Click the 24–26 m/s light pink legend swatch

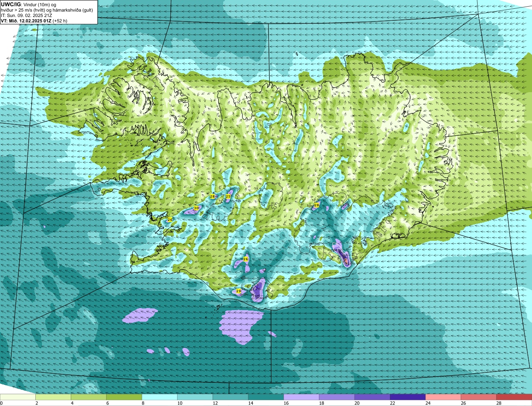click(x=443, y=397)
